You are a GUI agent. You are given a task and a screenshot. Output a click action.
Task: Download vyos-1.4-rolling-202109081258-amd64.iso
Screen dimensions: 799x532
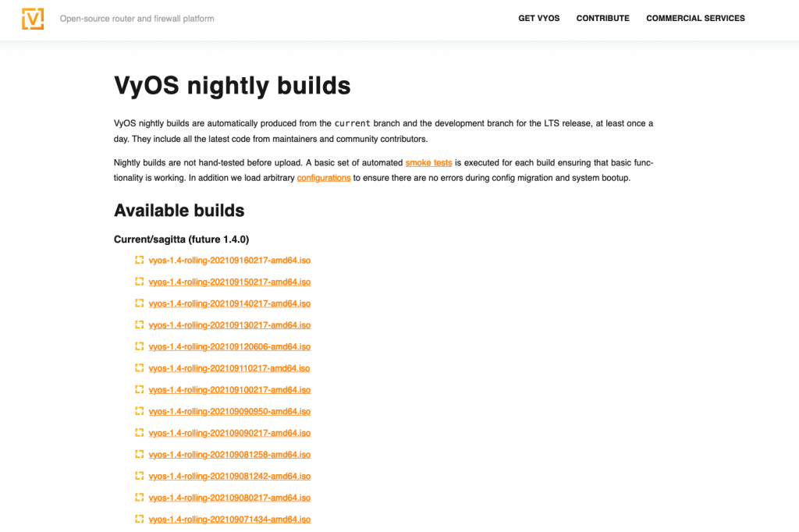coord(229,455)
